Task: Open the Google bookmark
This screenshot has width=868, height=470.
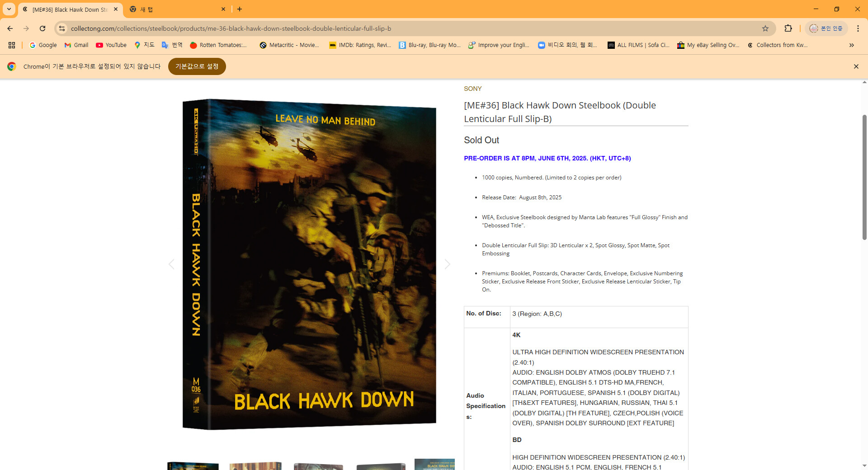Action: pos(43,45)
